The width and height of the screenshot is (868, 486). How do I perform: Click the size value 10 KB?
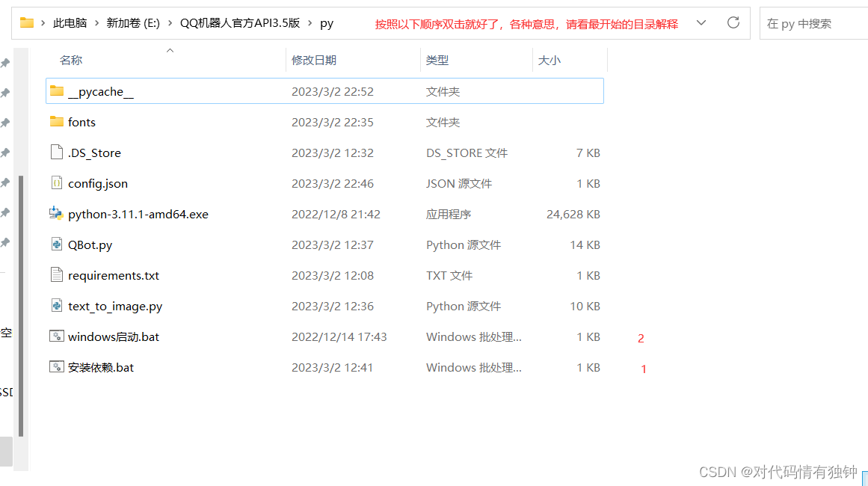tap(585, 306)
